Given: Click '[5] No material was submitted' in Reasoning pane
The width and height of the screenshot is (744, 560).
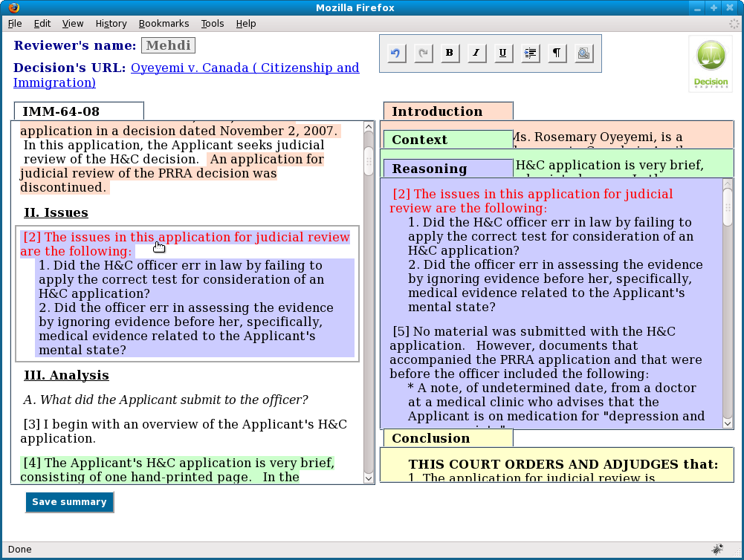Looking at the screenshot, I should [546, 352].
